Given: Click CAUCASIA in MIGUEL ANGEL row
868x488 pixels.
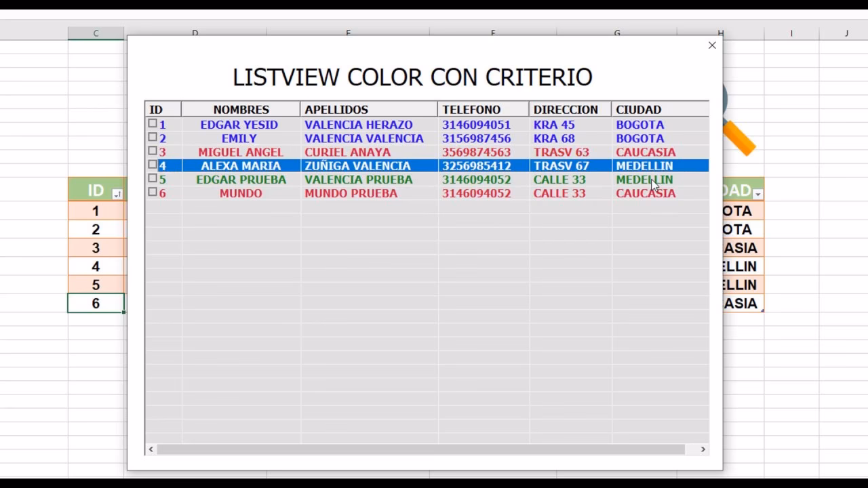Looking at the screenshot, I should point(646,152).
